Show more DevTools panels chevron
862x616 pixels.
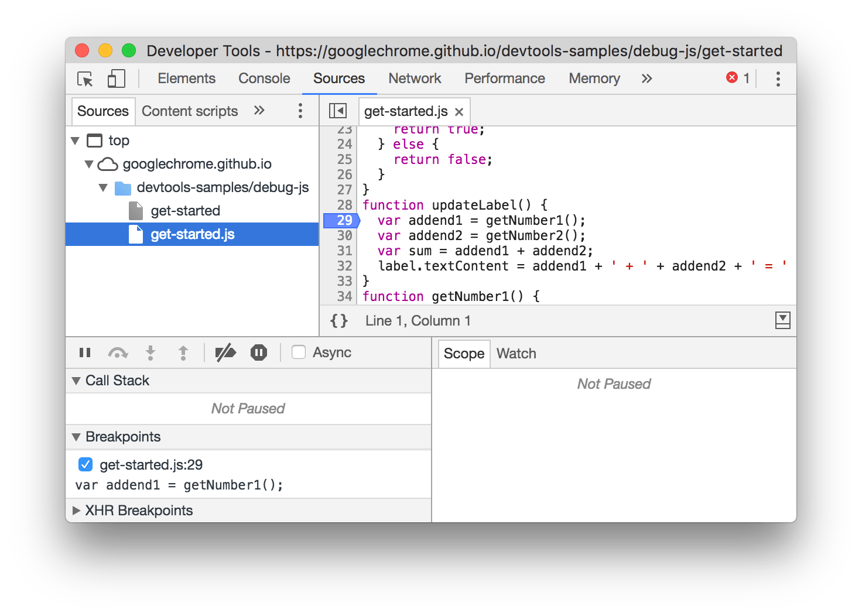coord(646,78)
